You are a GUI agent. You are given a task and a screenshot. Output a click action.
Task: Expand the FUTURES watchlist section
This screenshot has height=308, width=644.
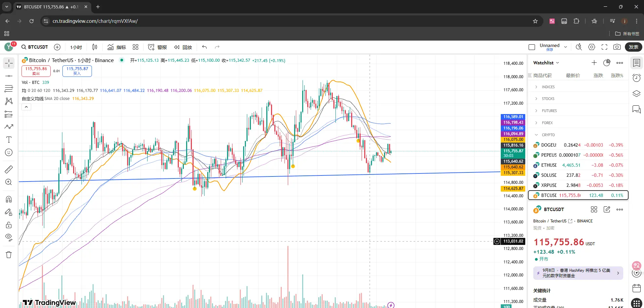578,111
